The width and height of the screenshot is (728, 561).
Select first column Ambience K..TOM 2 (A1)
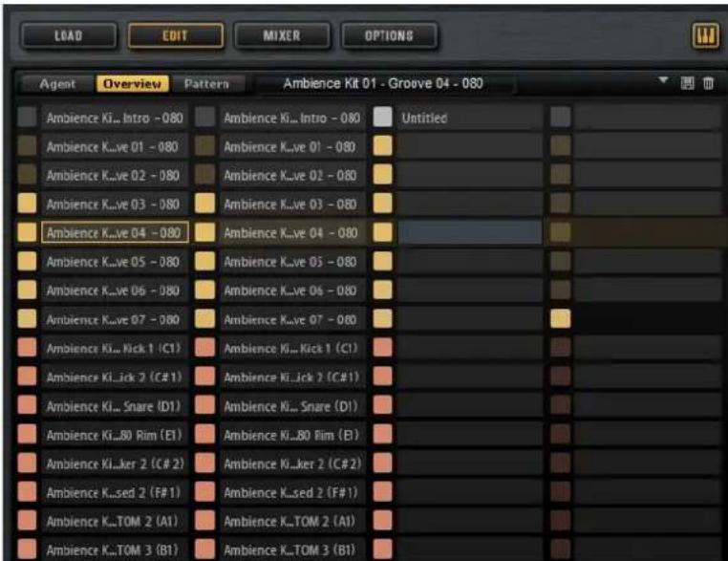click(115, 521)
